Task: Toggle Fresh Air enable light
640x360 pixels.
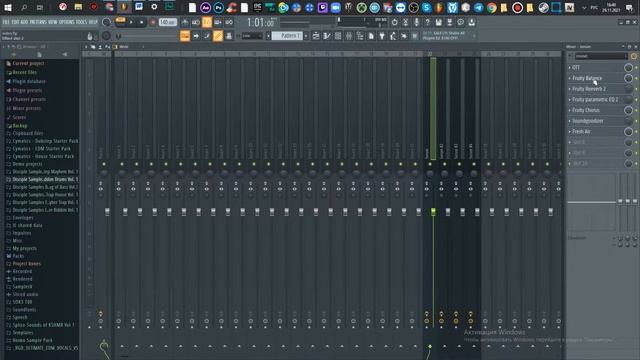Action: [x=636, y=131]
